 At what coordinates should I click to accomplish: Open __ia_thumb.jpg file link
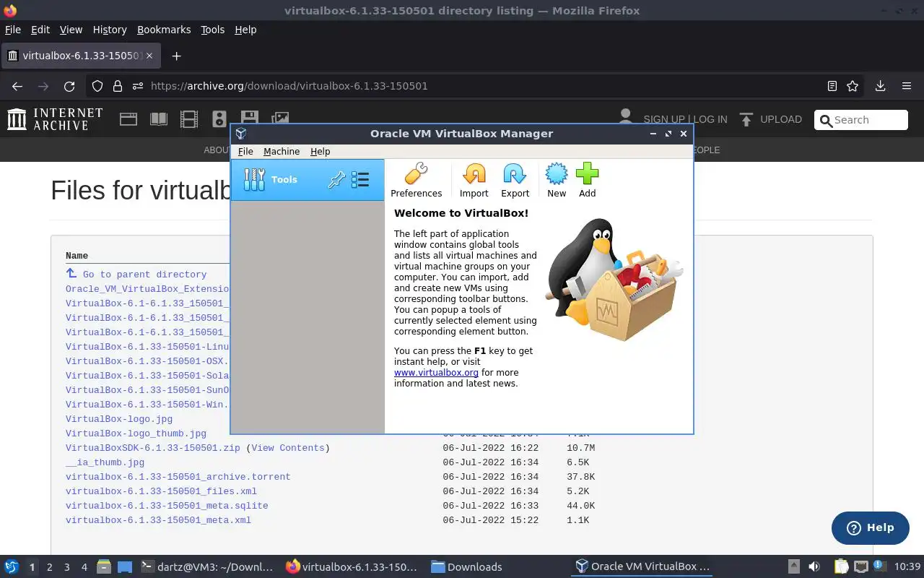tap(105, 462)
